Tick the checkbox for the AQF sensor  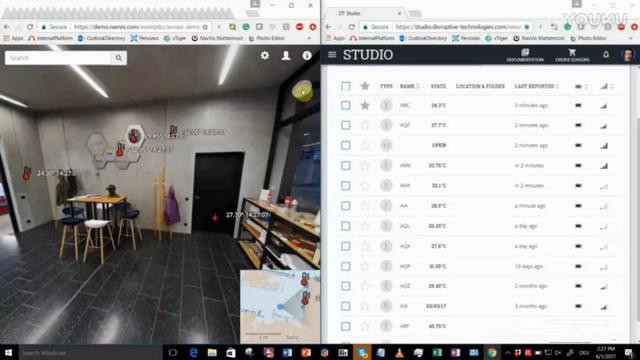point(346,125)
